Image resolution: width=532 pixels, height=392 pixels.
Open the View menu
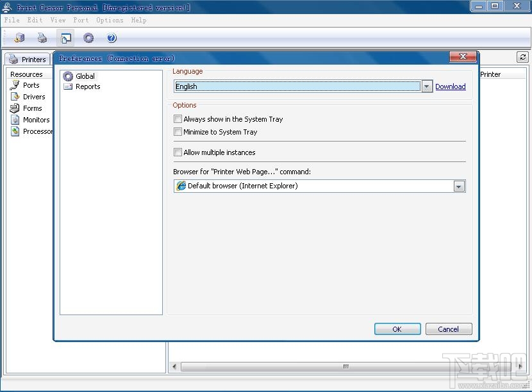click(58, 20)
